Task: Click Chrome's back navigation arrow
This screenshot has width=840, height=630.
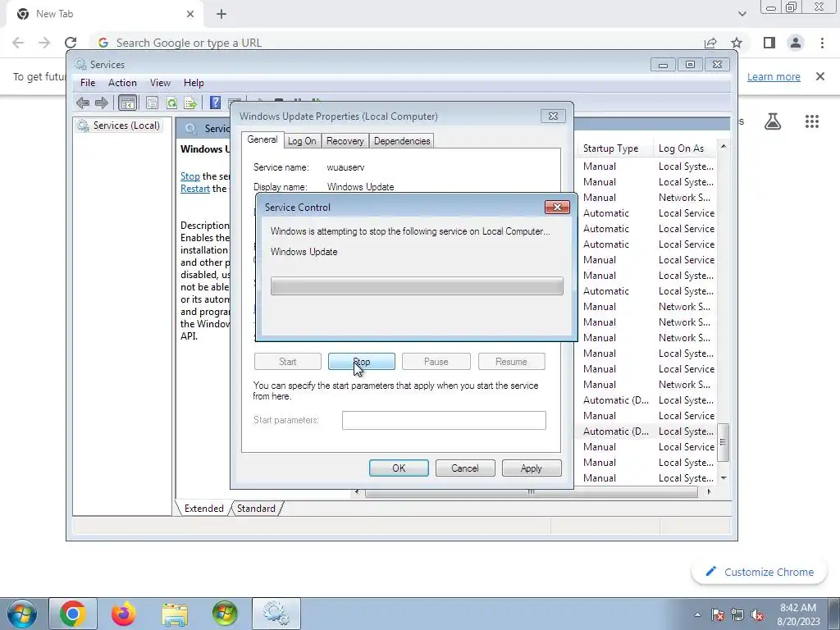Action: (18, 43)
